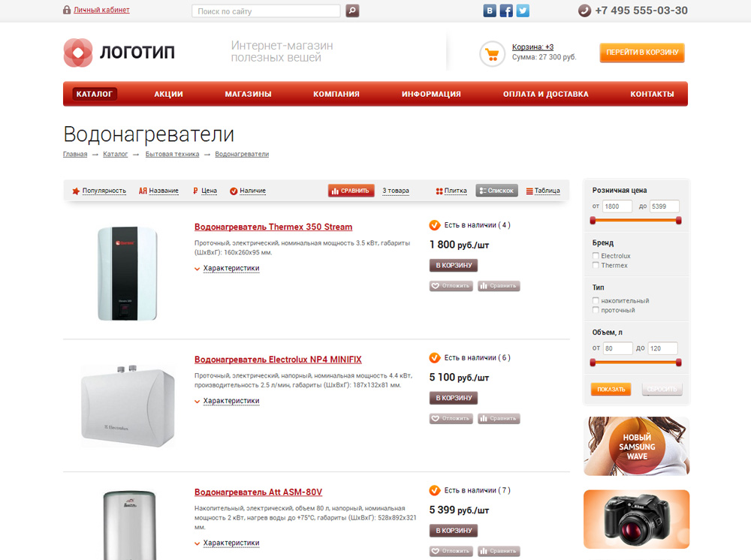The height and width of the screenshot is (560, 751).
Task: Click the red logo emblem
Action: click(77, 53)
